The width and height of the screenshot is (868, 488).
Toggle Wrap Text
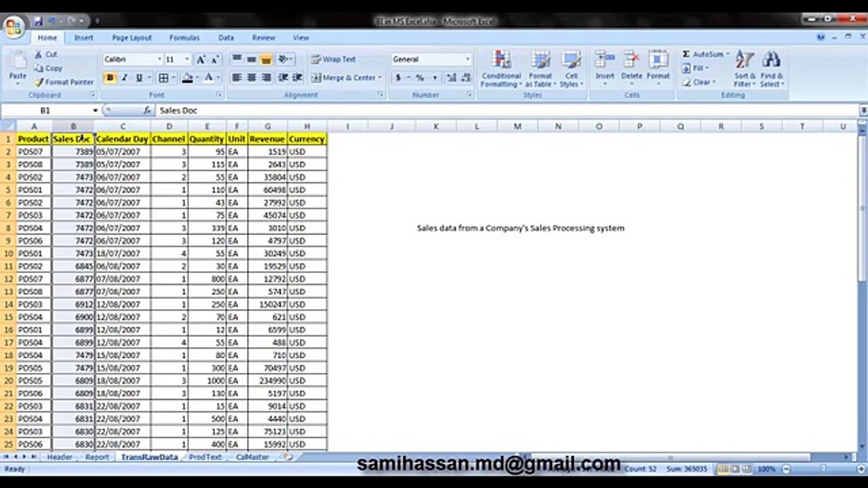[x=333, y=60]
